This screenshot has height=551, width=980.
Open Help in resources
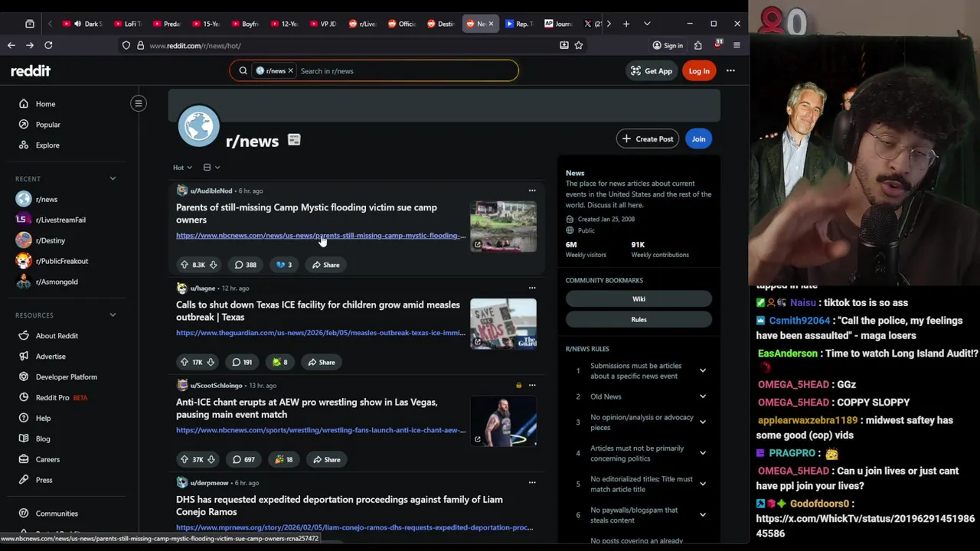pos(43,419)
